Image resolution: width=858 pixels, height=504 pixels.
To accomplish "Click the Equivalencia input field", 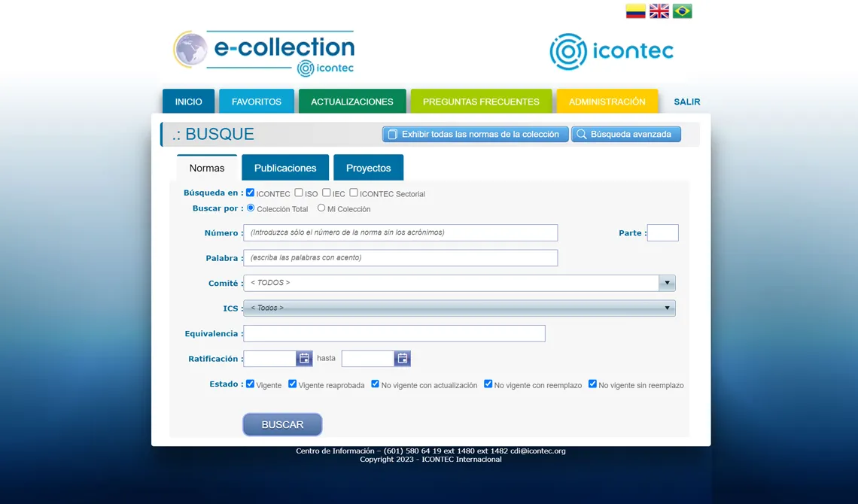I will coord(394,333).
